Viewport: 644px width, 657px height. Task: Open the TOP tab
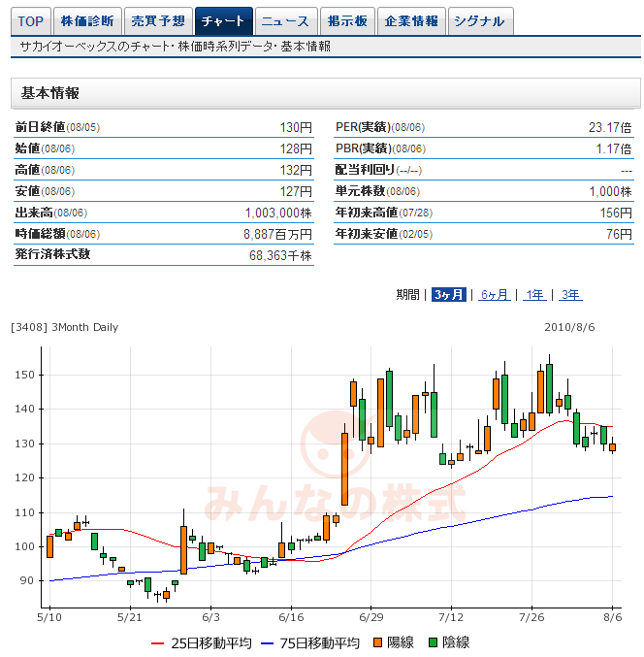pos(31,21)
